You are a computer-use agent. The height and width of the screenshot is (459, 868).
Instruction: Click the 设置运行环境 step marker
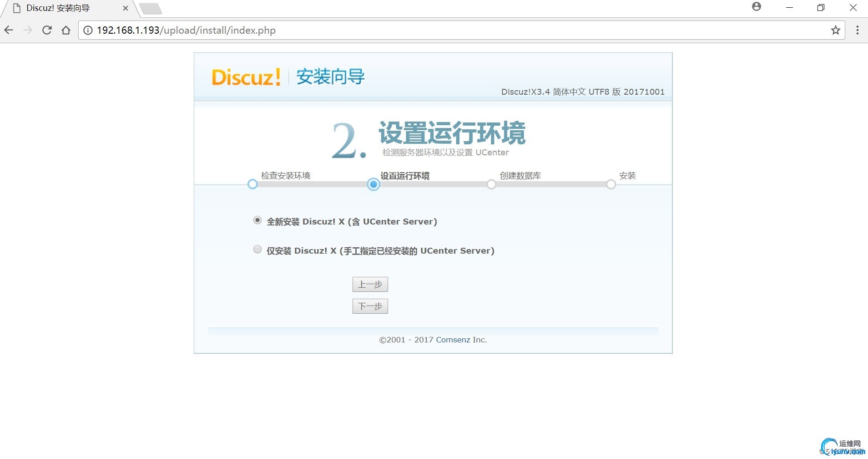[373, 184]
